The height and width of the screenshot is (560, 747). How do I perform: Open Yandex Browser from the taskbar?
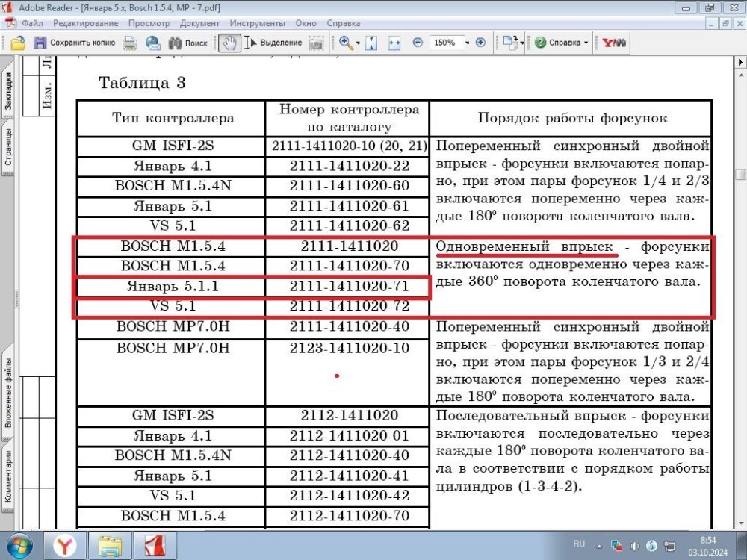point(65,546)
